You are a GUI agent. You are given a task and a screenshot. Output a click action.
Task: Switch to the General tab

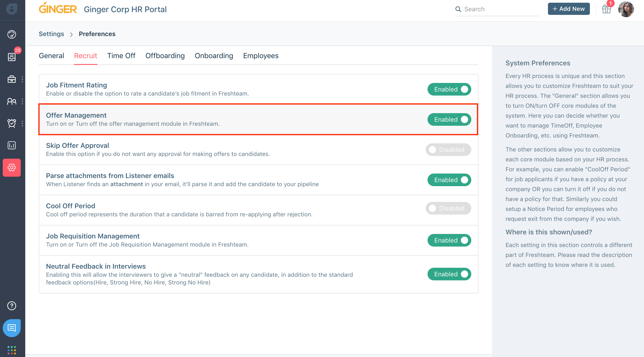pos(51,56)
